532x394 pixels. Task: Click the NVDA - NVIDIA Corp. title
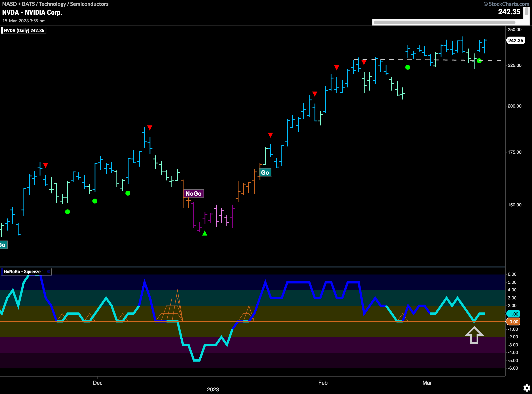click(32, 12)
